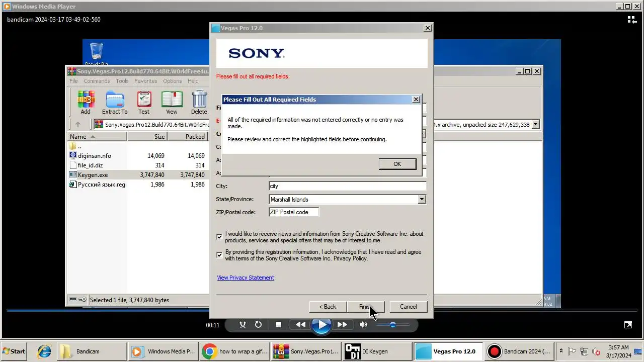The width and height of the screenshot is (644, 362).
Task: Stop playback in Windows Media Player
Action: [278, 325]
